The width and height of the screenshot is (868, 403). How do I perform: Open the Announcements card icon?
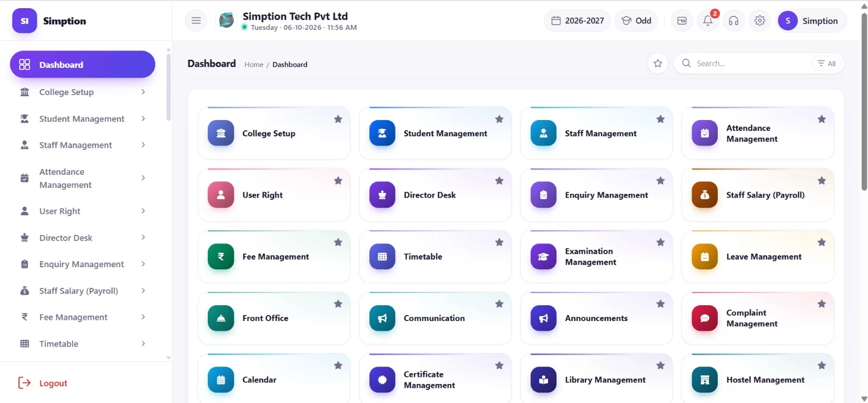pos(544,318)
